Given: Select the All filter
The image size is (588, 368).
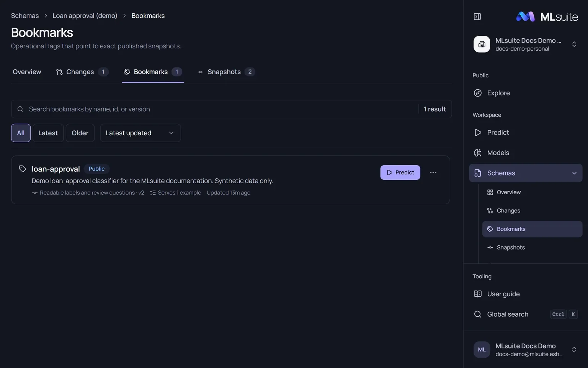Looking at the screenshot, I should coord(21,133).
